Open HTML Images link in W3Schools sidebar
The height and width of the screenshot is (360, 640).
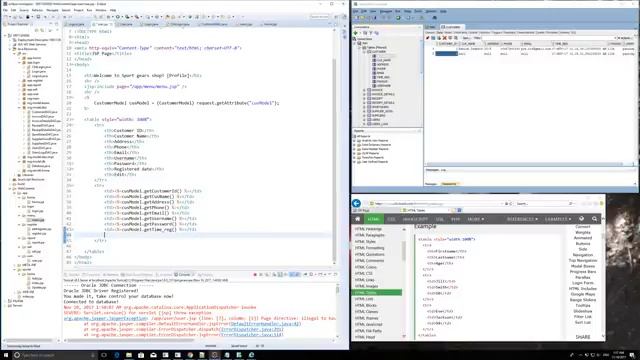click(x=367, y=286)
